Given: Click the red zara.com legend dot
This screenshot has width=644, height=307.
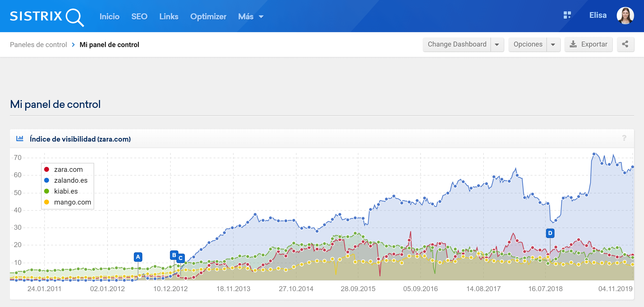Looking at the screenshot, I should 47,169.
